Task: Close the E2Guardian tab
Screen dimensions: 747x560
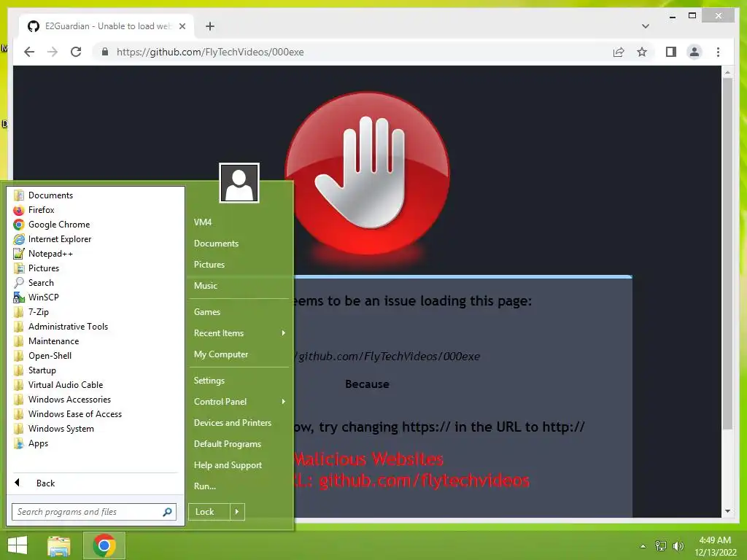Action: pyautogui.click(x=182, y=26)
